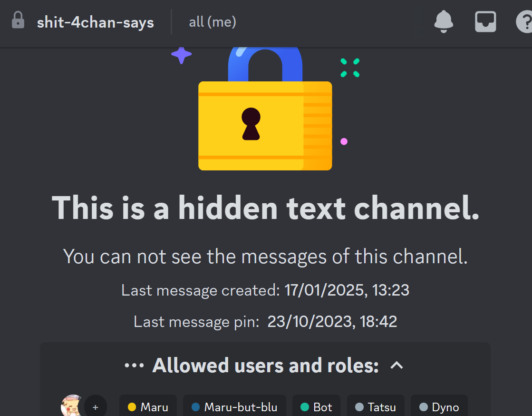This screenshot has height=416, width=532.
Task: Click the notification bell icon
Action: pyautogui.click(x=444, y=22)
